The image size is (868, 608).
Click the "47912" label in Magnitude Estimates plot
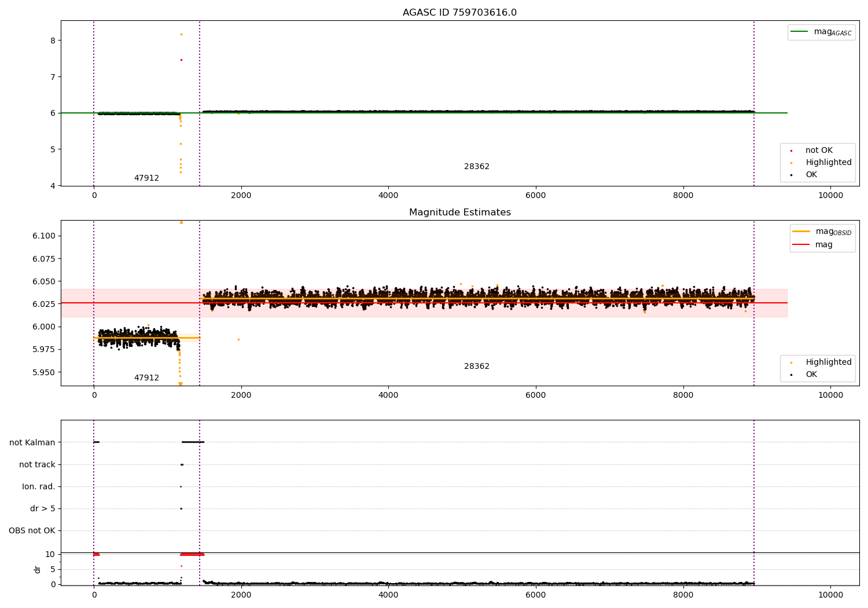[x=146, y=378]
